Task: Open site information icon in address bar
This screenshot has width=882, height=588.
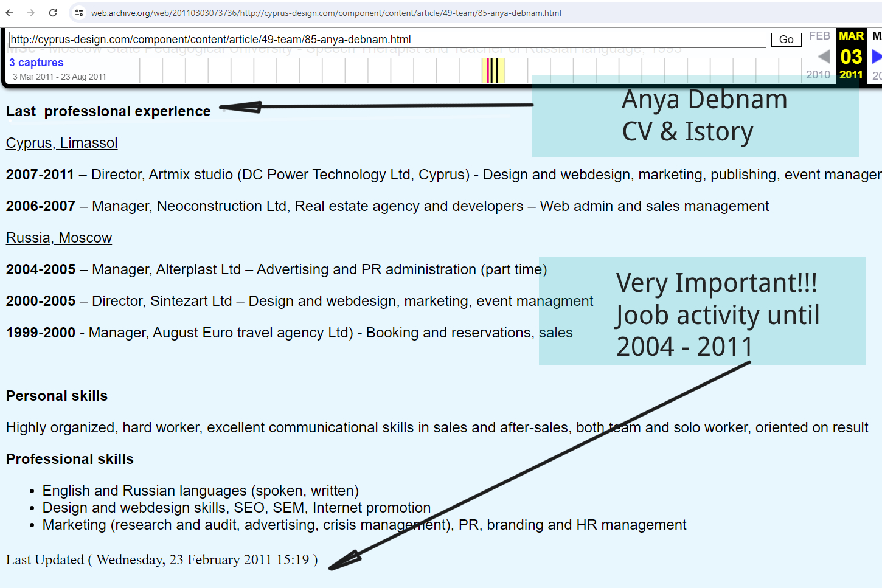Action: click(x=79, y=13)
